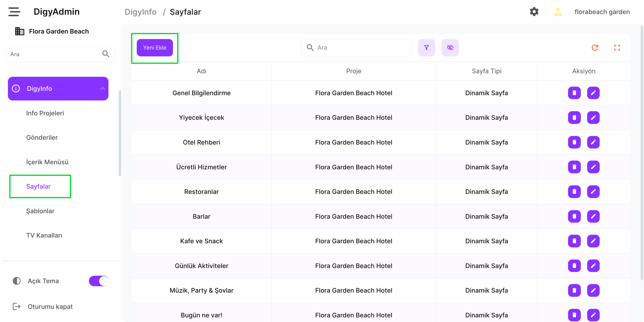The height and width of the screenshot is (322, 644).
Task: Collapse the DigyInfo menu section
Action: pyautogui.click(x=103, y=88)
